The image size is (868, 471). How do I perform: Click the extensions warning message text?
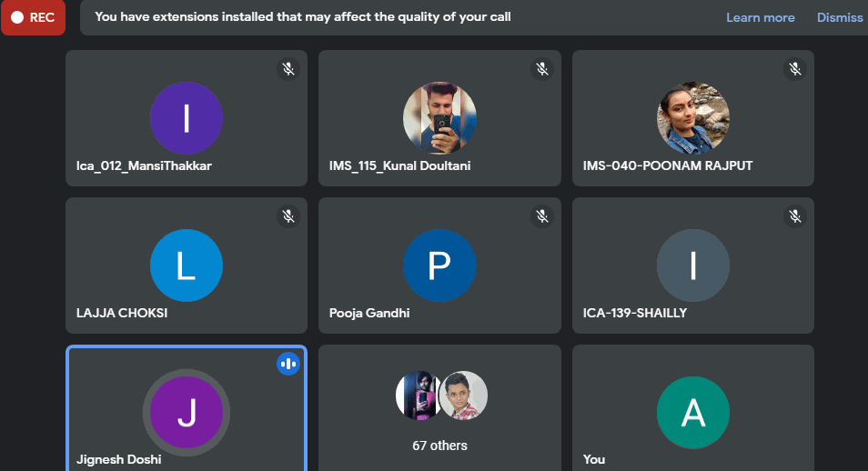[x=303, y=17]
